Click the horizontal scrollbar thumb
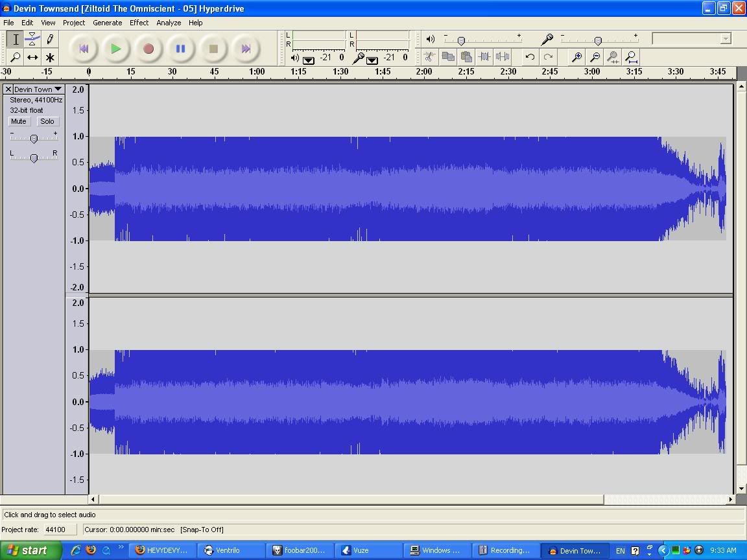Viewport: 747px width, 560px height. 351,499
